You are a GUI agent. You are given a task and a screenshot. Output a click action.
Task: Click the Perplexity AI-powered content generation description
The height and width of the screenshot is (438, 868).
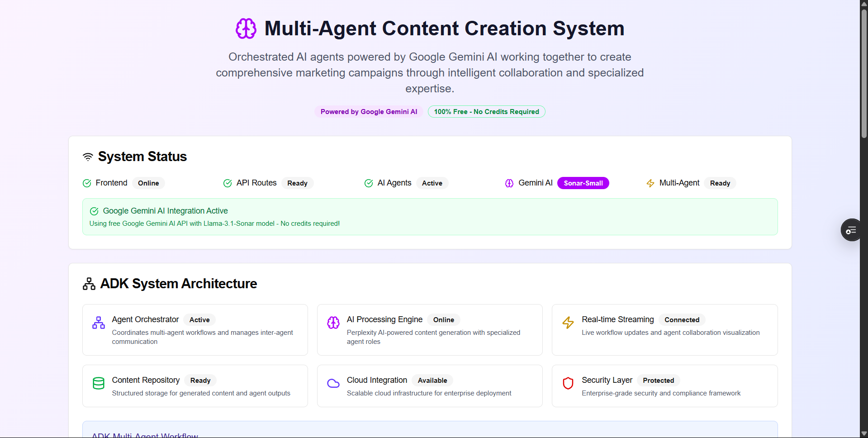pyautogui.click(x=434, y=337)
